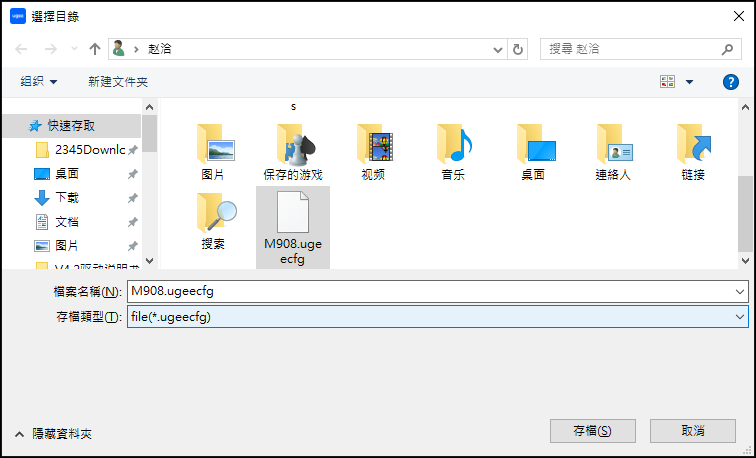Open the 链接 links folder

coord(692,148)
